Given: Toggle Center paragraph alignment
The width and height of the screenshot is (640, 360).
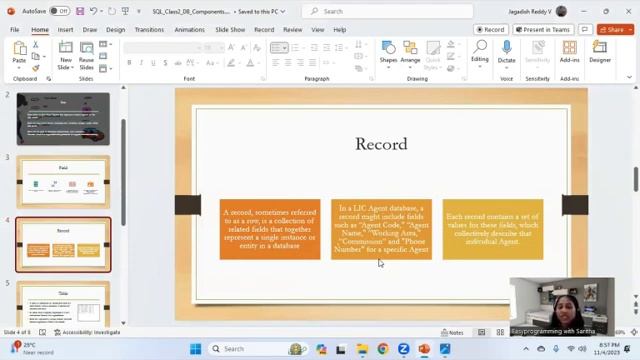Looking at the screenshot, I should click(x=288, y=63).
